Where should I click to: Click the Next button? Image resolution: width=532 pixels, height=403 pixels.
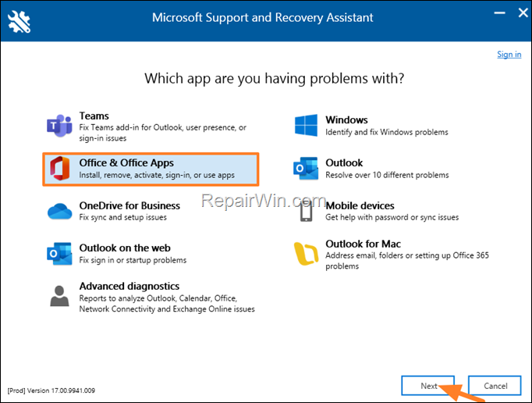point(427,386)
